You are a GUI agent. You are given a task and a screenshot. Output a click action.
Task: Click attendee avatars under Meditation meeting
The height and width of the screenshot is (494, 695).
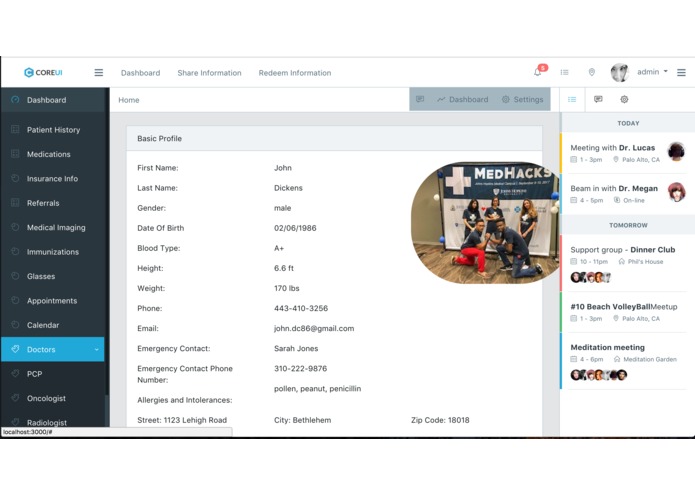(x=599, y=375)
